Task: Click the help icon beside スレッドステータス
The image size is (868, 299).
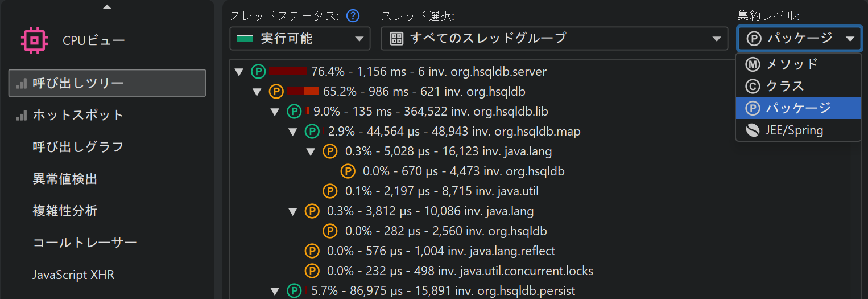Action: click(x=353, y=15)
